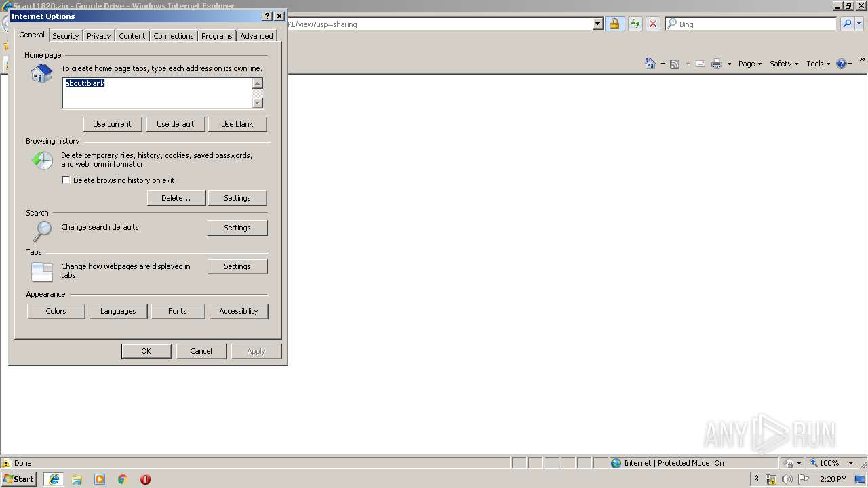Toggle Delete browsing history on exit checkbox
This screenshot has width=868, height=488.
coord(66,180)
